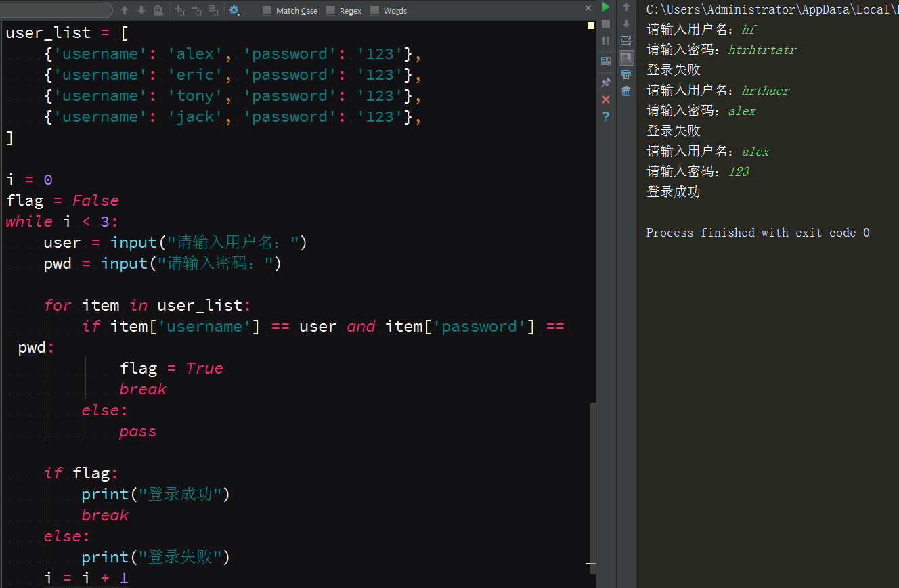The height and width of the screenshot is (588, 899).
Task: Rerun the program with green play button
Action: point(606,7)
